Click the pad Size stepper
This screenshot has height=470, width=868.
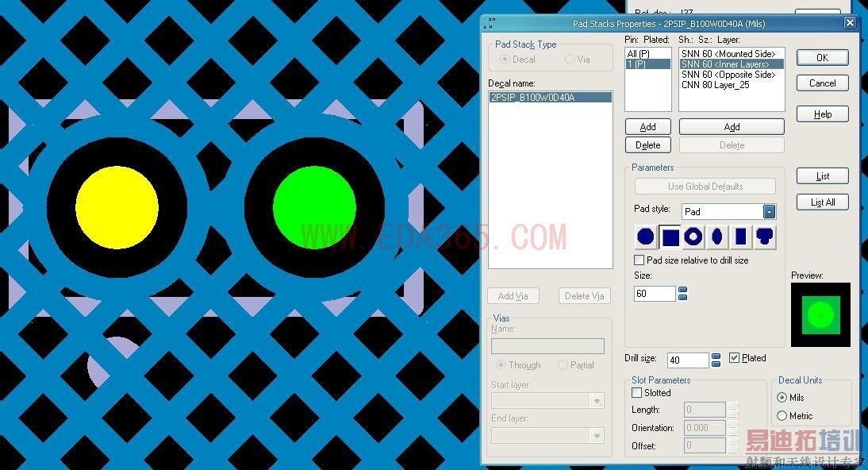click(682, 293)
